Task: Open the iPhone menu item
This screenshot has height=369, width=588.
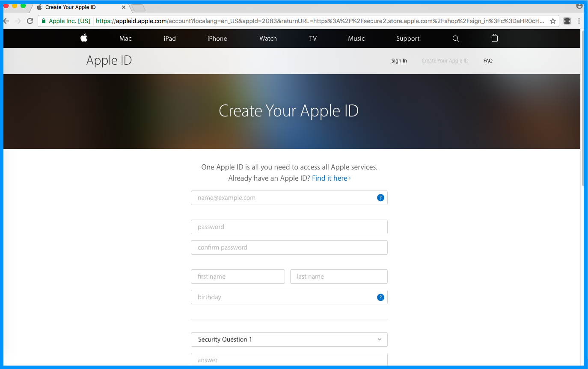Action: (217, 39)
